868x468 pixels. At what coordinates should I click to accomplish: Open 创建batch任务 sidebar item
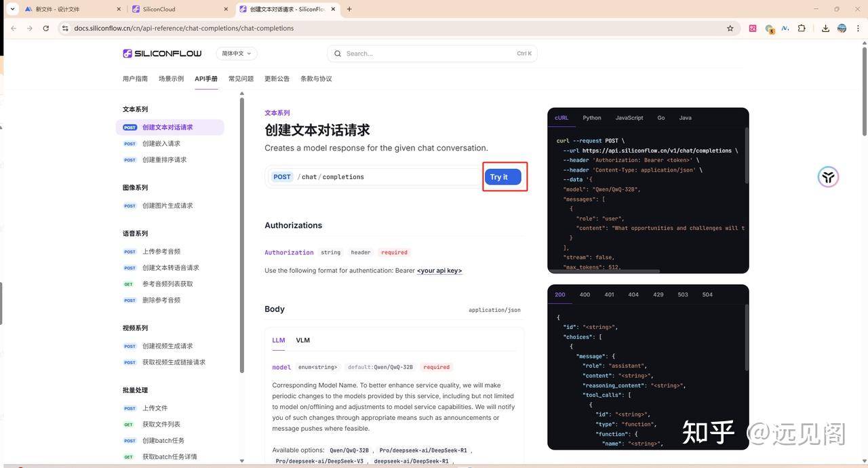coord(170,441)
